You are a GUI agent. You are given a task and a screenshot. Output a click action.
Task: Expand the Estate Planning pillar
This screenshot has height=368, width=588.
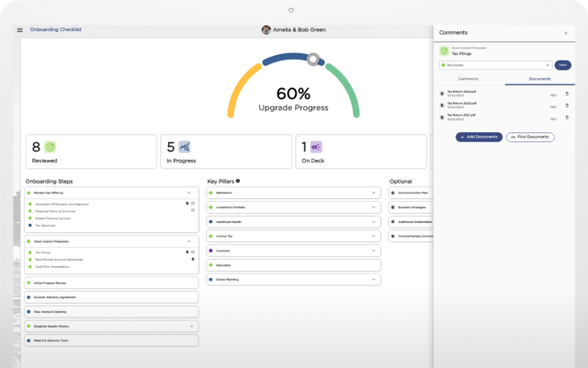tap(374, 280)
